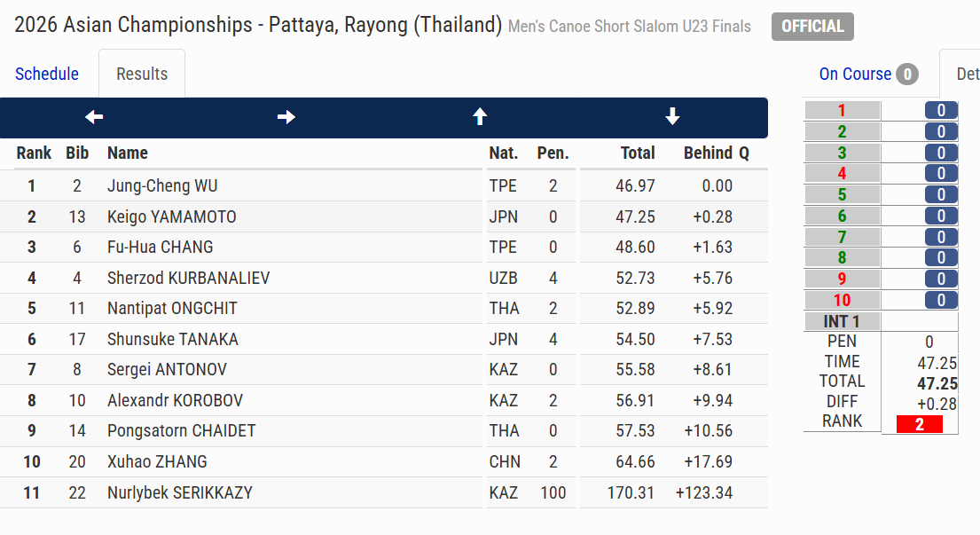Click gate 1 penalty value badge
The width and height of the screenshot is (980, 535).
click(x=941, y=111)
